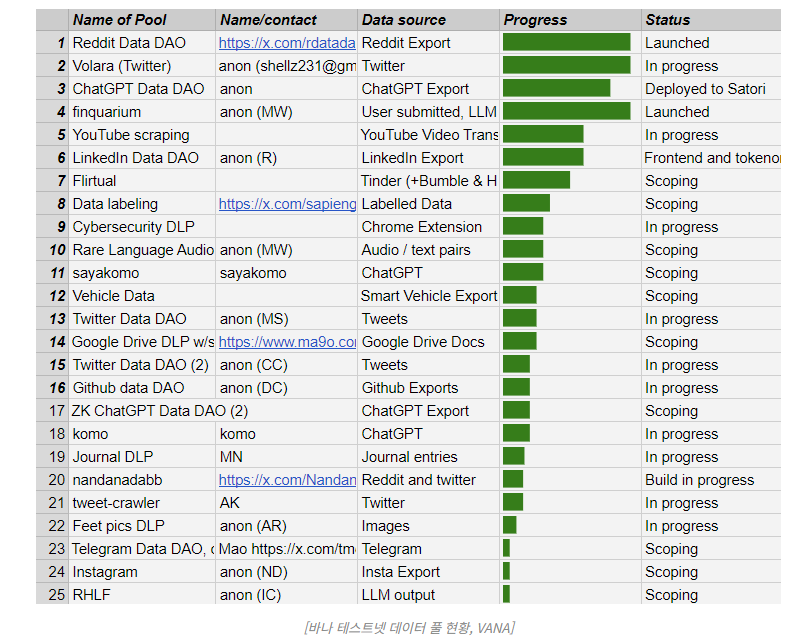This screenshot has height=640, width=801.
Task: Click the ChatGPT Data DAO progress bar
Action: coord(556,89)
